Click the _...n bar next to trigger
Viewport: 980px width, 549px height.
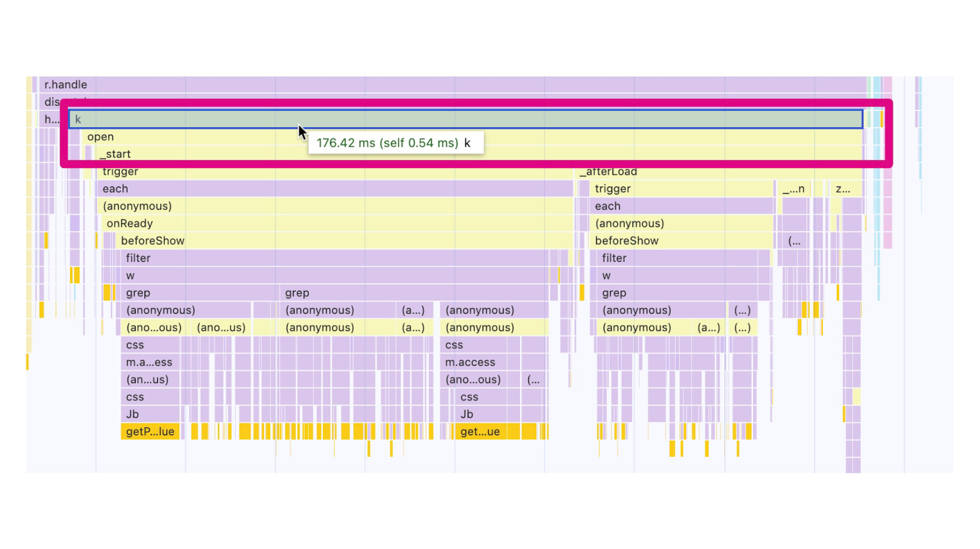794,189
